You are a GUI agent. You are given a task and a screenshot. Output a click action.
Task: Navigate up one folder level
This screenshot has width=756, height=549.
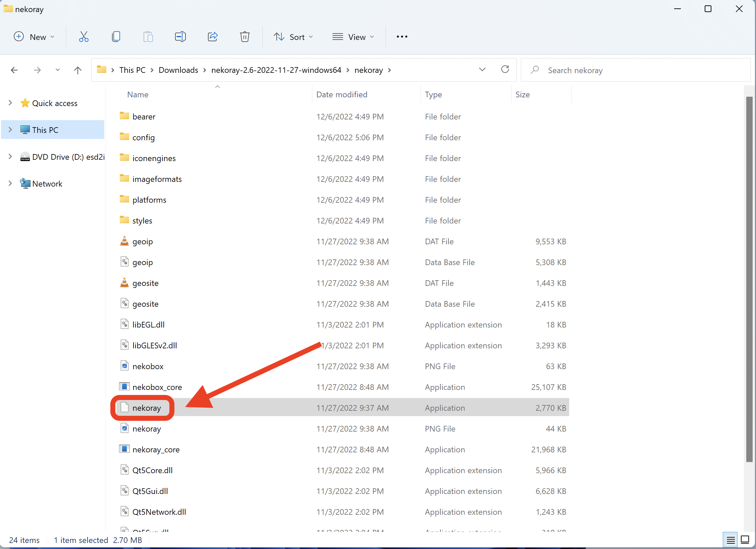[x=77, y=70]
